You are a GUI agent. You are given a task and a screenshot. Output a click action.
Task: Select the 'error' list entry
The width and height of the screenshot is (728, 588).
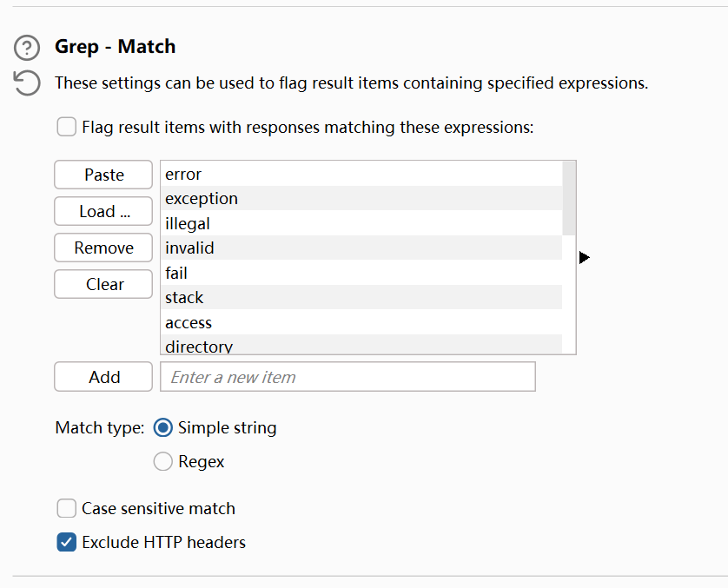point(361,174)
